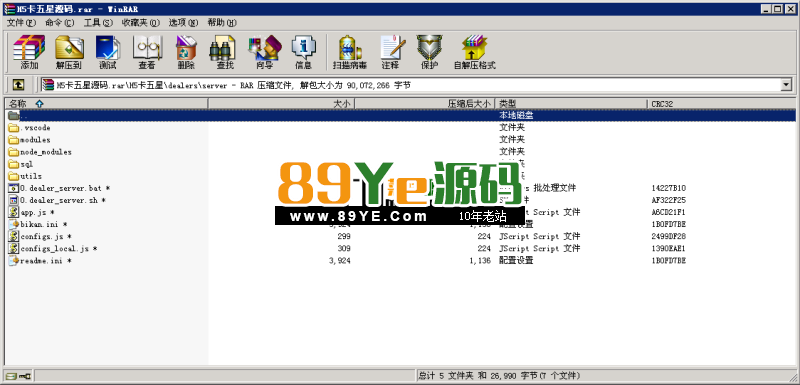Show archive 信息 (Info) icon

point(304,52)
